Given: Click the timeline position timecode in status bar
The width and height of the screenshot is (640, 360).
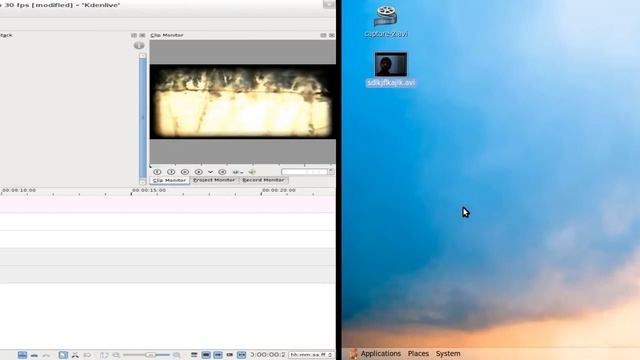Looking at the screenshot, I should [x=268, y=355].
